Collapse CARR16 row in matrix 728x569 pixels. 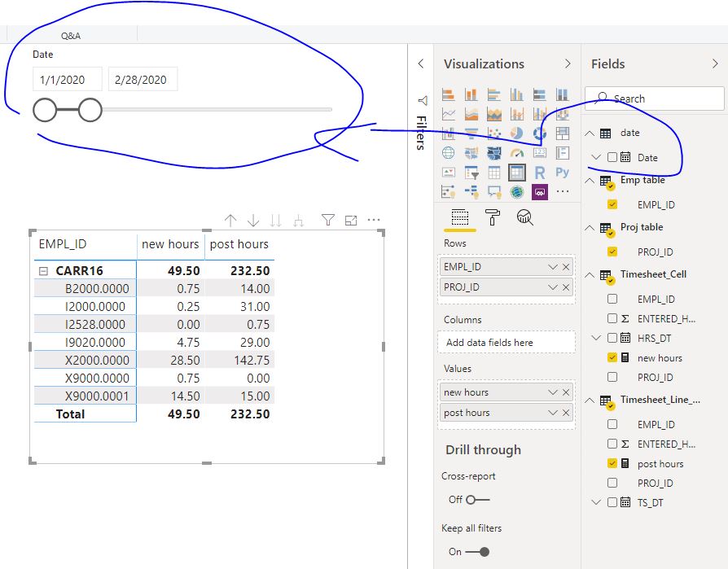(x=44, y=271)
